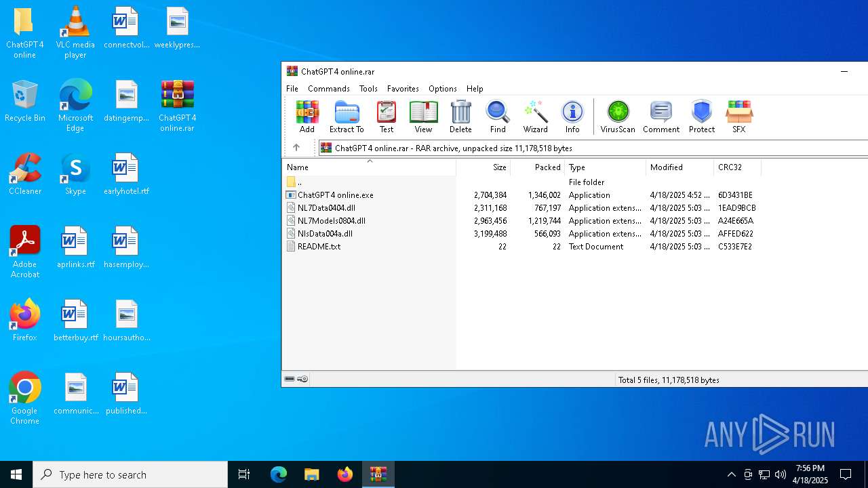The image size is (868, 488).
Task: Click the Add toolbar icon in WinRAR
Action: point(307,117)
